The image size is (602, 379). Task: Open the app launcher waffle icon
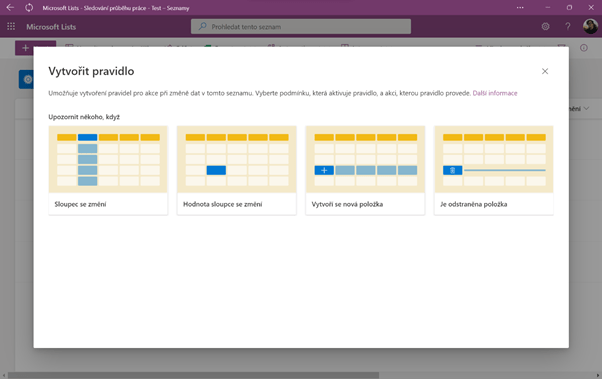11,26
